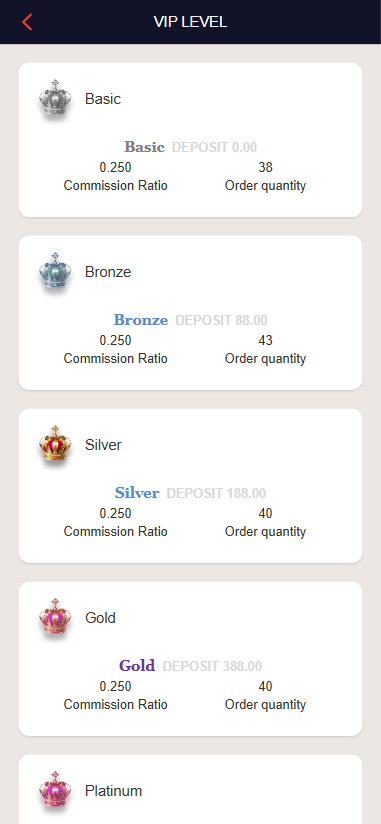The height and width of the screenshot is (824, 381).
Task: Click the bold Bronze heading text
Action: pos(141,320)
